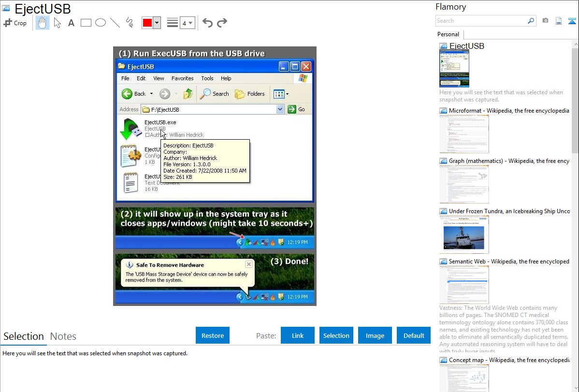Viewport: 579px width, 392px height.
Task: Click the Views dropdown arrow in the snapshot
Action: [x=287, y=94]
